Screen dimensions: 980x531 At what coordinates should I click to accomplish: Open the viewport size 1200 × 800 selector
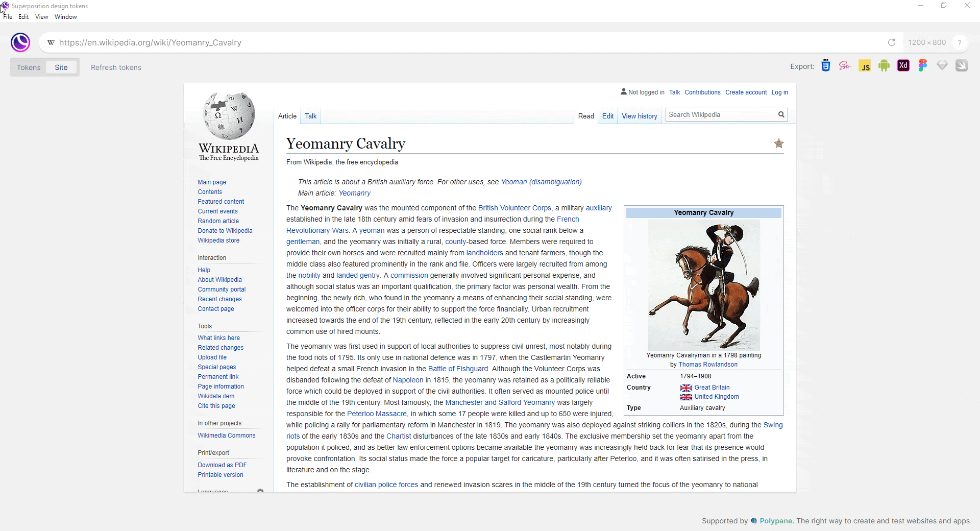click(927, 42)
